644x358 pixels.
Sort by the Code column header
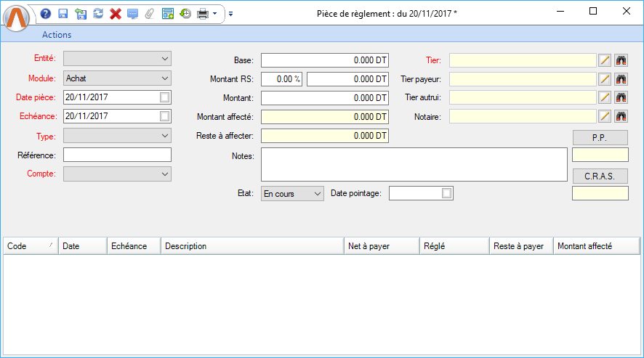coord(31,246)
